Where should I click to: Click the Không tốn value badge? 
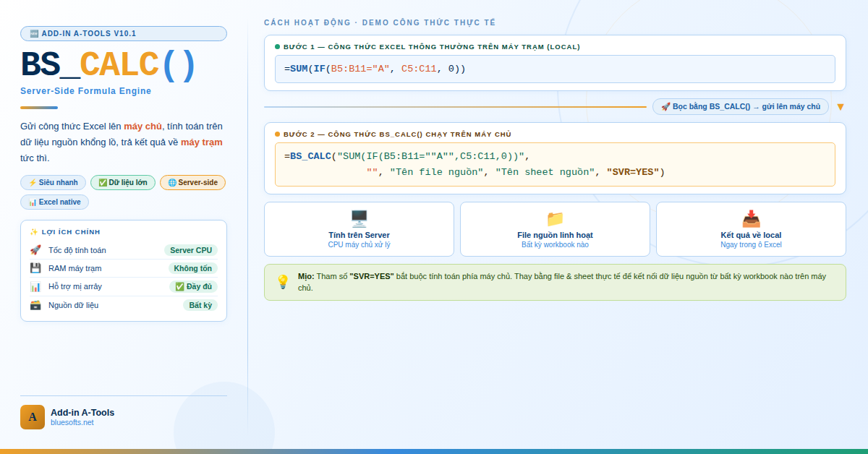coord(193,268)
